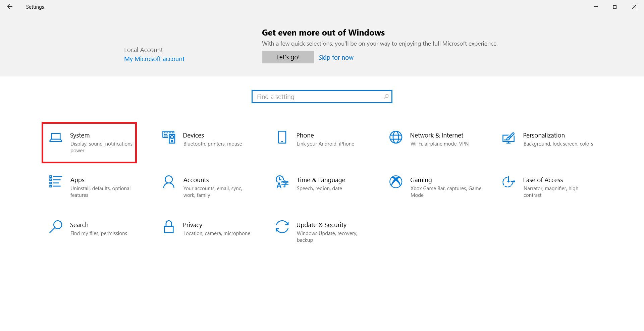Open Privacy via the lock icon
644x331 pixels.
pyautogui.click(x=169, y=227)
